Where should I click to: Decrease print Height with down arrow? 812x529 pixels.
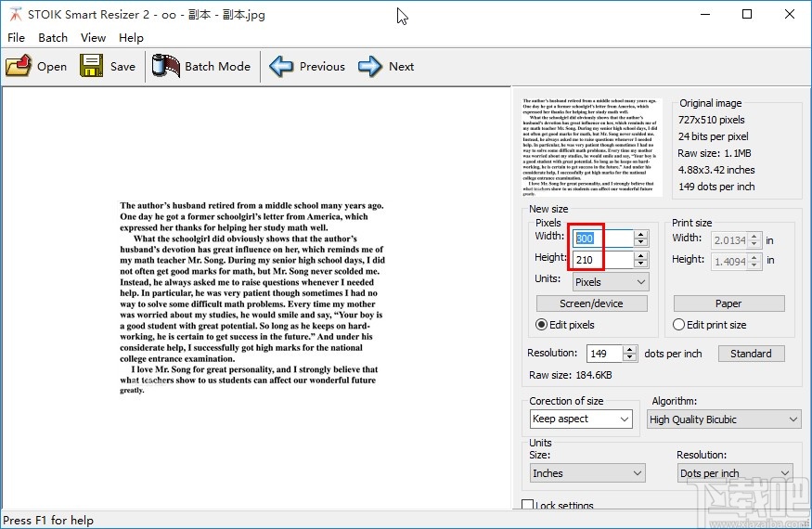click(754, 264)
